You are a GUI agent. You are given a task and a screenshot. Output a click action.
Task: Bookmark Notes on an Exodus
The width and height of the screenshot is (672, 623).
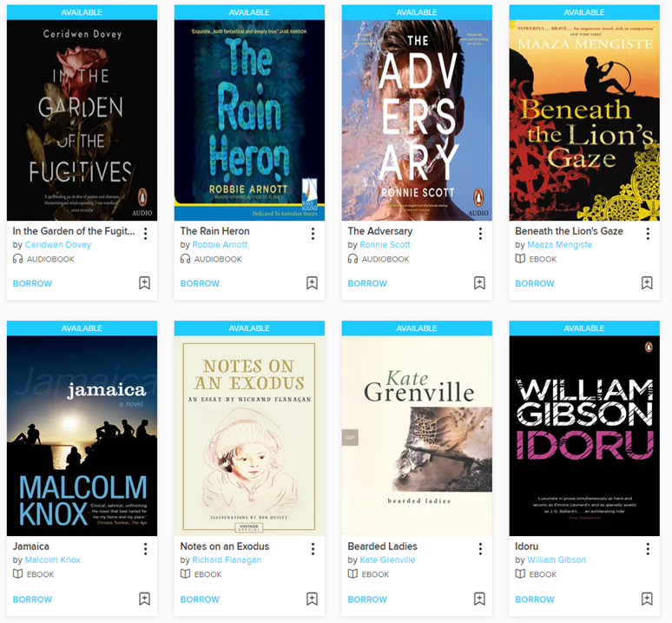(x=312, y=599)
